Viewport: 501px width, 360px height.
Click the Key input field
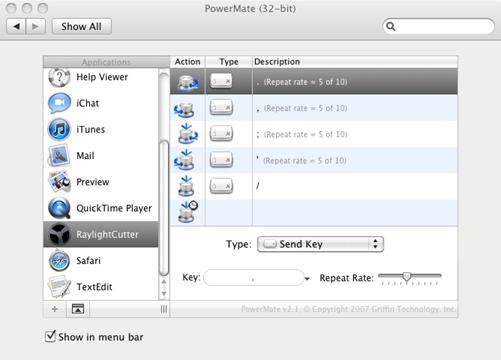pyautogui.click(x=254, y=278)
